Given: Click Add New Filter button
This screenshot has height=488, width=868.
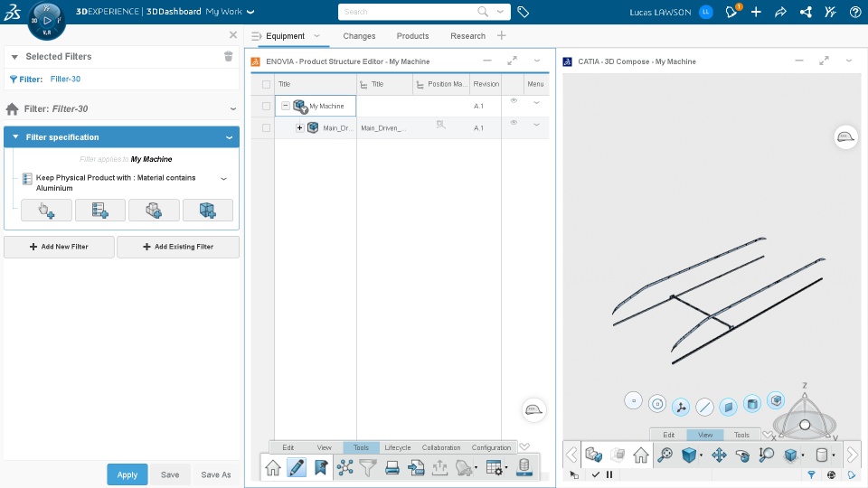Looking at the screenshot, I should click(60, 247).
